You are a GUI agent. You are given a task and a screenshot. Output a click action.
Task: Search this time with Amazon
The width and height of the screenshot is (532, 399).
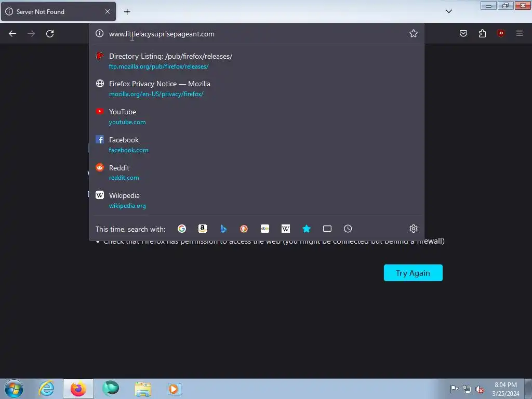pyautogui.click(x=203, y=229)
